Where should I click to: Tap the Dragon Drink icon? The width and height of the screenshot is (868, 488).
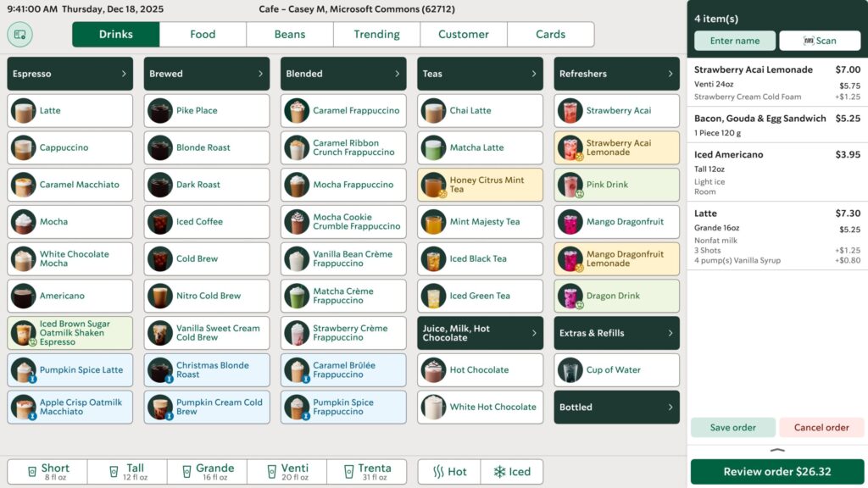(570, 296)
